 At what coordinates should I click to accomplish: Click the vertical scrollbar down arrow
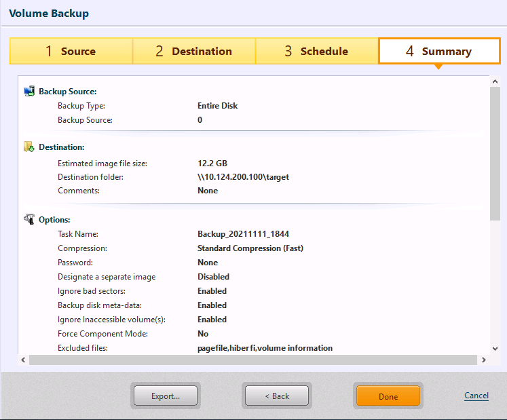click(495, 348)
